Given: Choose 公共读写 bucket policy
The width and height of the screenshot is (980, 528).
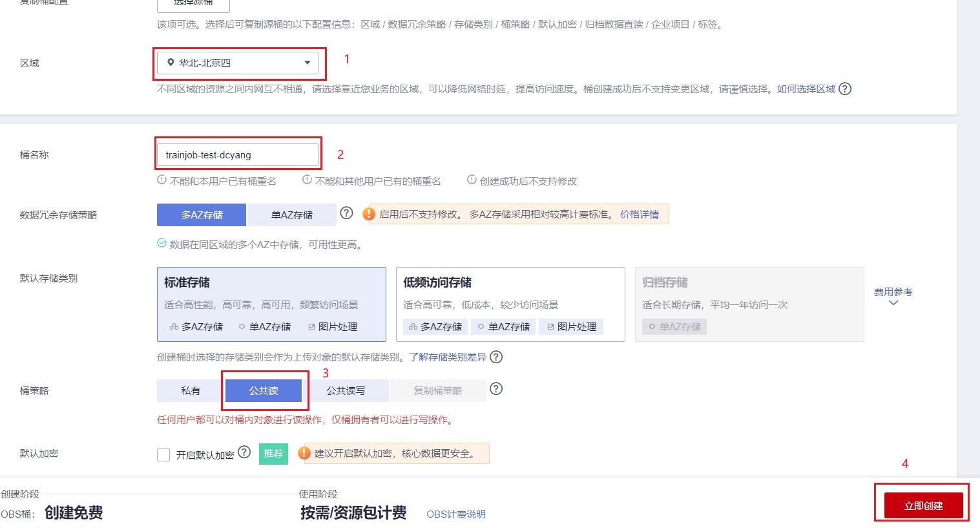Looking at the screenshot, I should click(x=346, y=390).
